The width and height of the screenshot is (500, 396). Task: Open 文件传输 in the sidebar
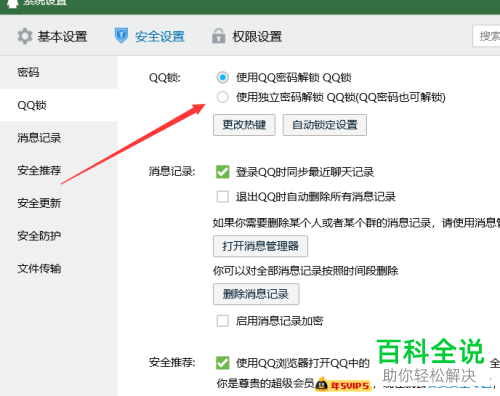tap(59, 268)
